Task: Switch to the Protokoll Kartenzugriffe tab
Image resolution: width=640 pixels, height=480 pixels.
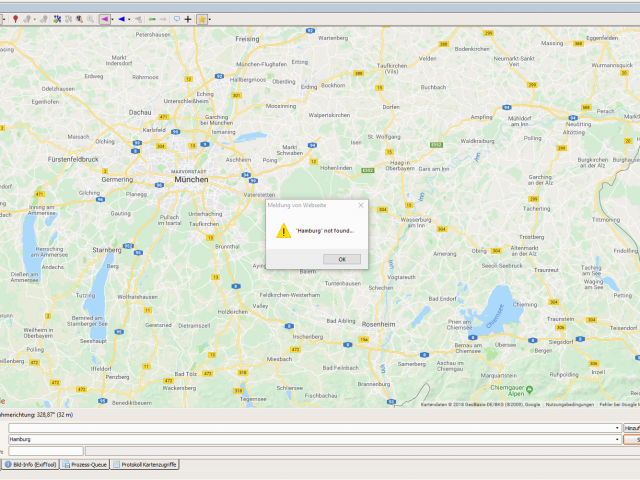Action: coord(145,464)
